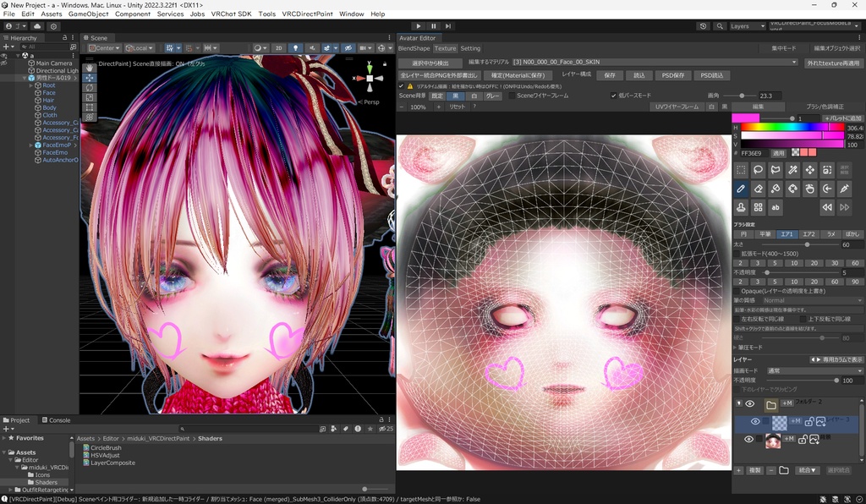The height and width of the screenshot is (504, 866).
Task: Select the Scene rotate tool
Action: 90,87
